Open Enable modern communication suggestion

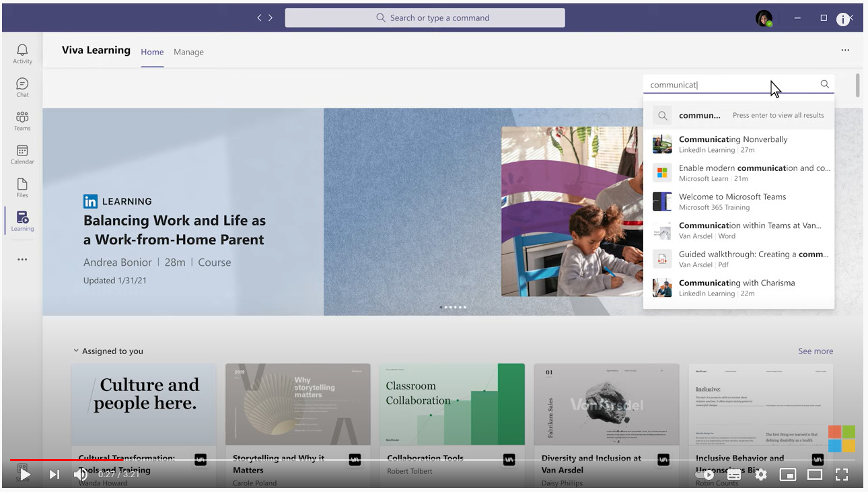coord(739,173)
